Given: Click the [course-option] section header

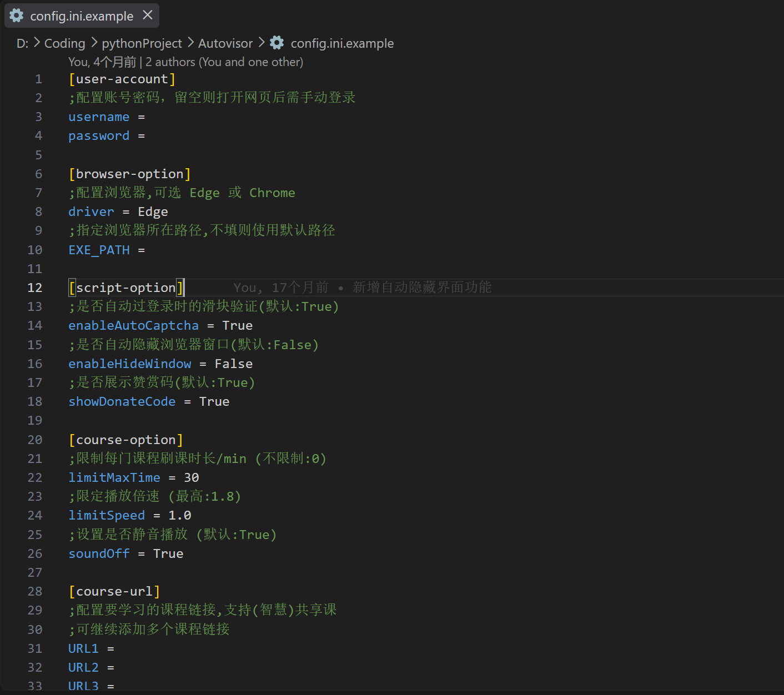Looking at the screenshot, I should [126, 440].
